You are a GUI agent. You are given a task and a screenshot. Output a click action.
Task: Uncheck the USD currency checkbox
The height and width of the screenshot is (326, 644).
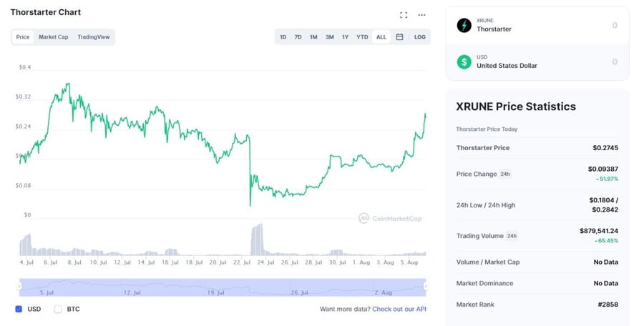19,310
